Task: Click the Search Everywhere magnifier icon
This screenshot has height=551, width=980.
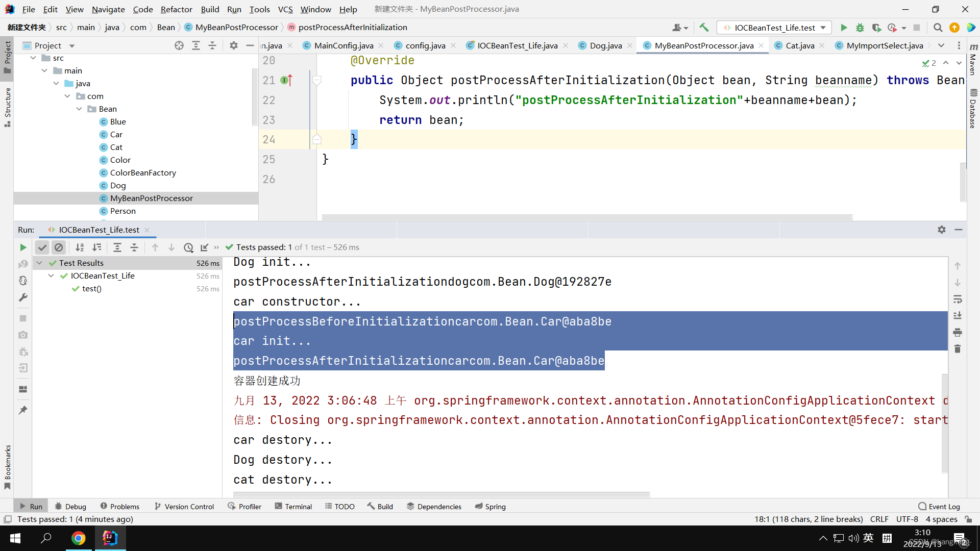Action: coord(938,28)
